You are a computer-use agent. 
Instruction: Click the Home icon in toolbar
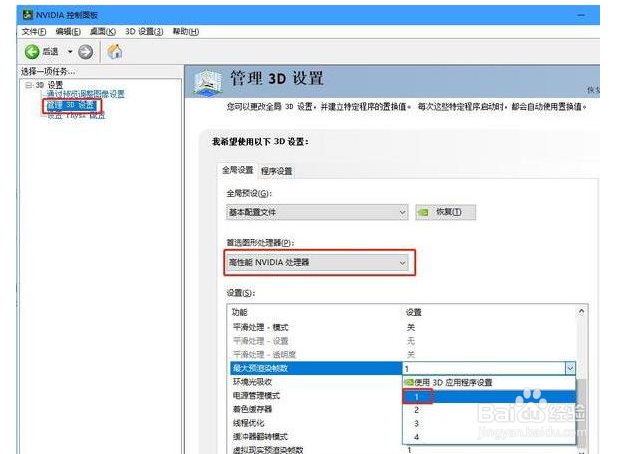[115, 52]
